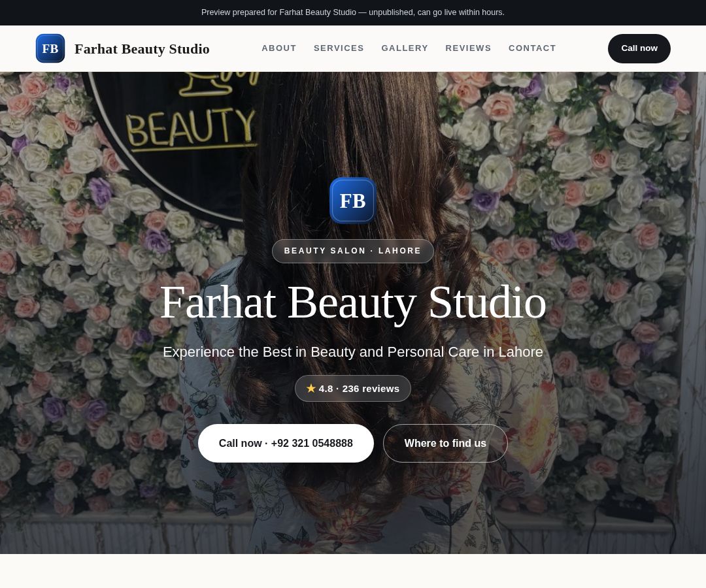Jump to the Reviews nav link
Viewport: 706px width, 588px height.
click(x=468, y=48)
